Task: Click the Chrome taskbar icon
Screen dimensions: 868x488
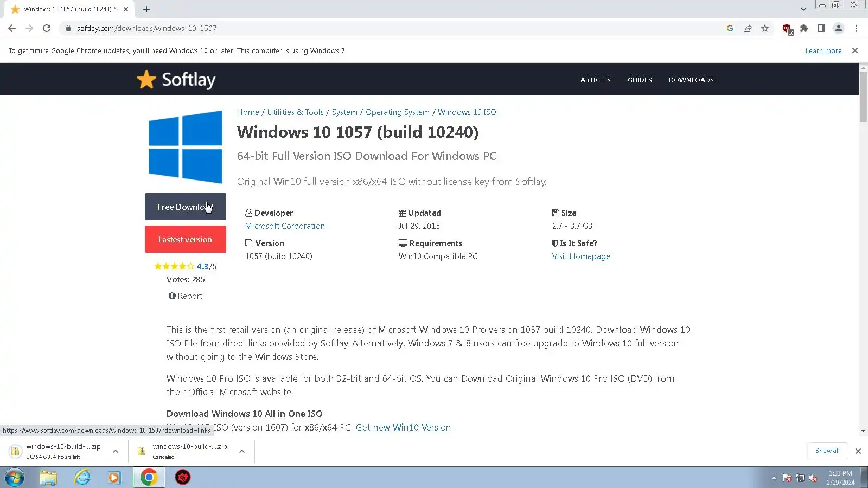Action: point(149,478)
